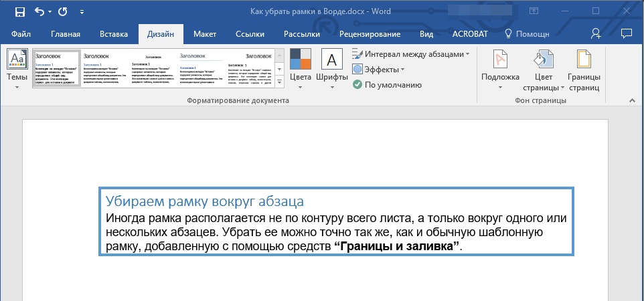This screenshot has height=301, width=644.
Task: Click the Помощник tell me box
Action: point(527,34)
